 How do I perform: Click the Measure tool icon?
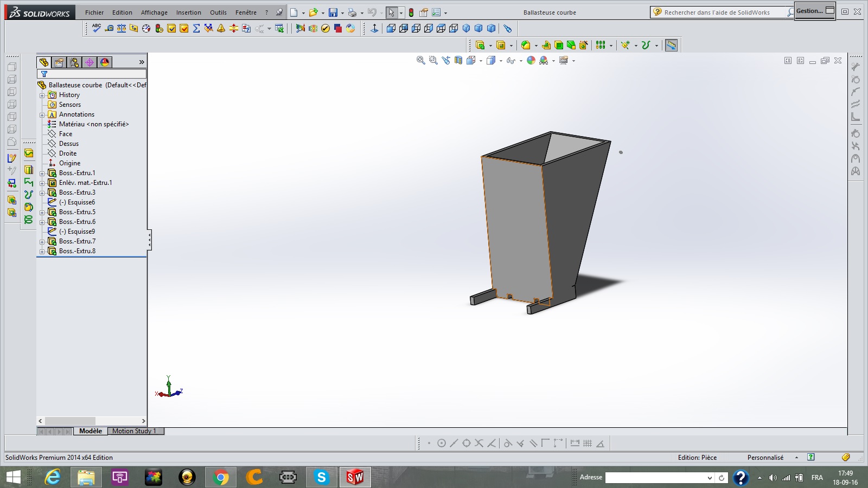pyautogui.click(x=109, y=28)
